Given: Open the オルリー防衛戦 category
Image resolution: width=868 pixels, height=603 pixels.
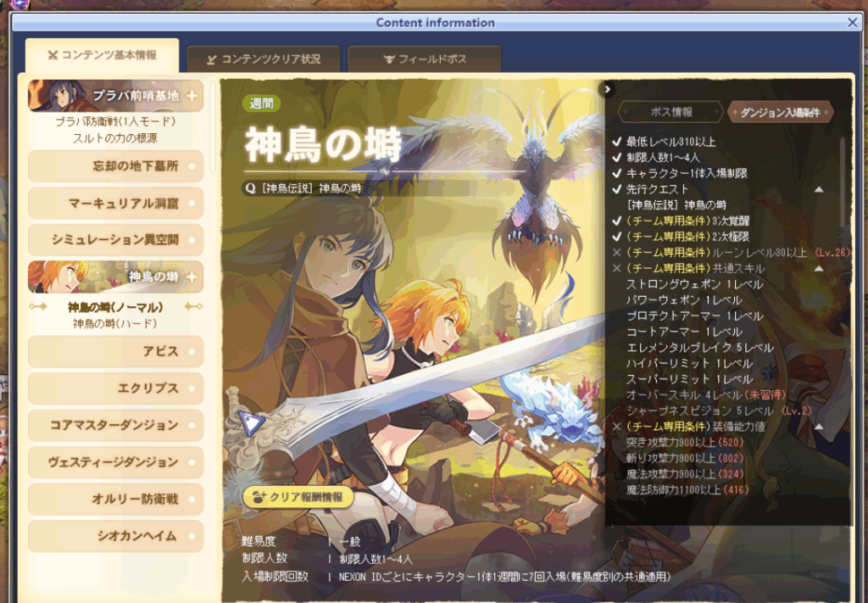Looking at the screenshot, I should click(115, 499).
